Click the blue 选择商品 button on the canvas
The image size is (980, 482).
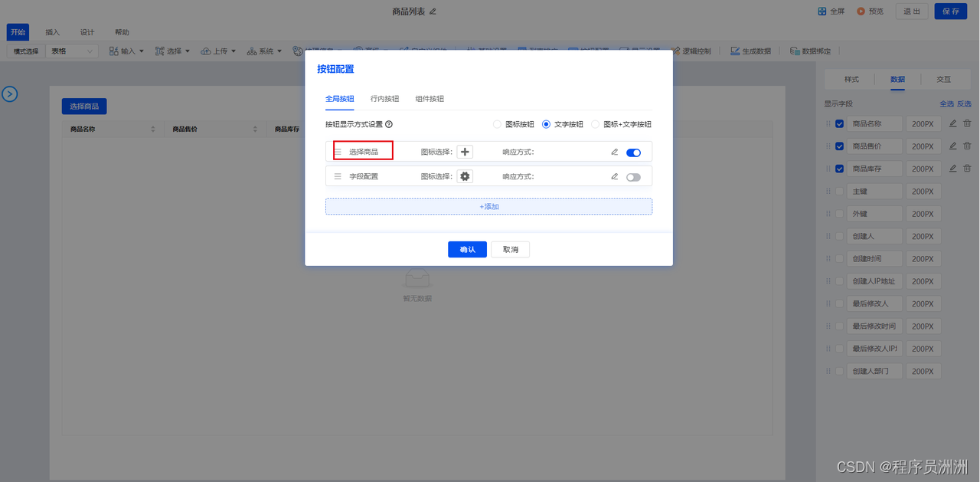(x=84, y=107)
